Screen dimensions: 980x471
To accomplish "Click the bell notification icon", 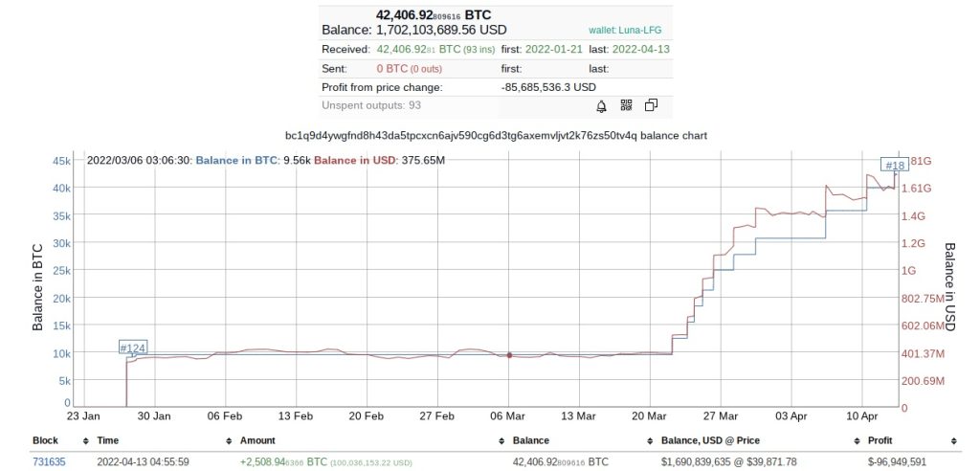I will tap(602, 105).
